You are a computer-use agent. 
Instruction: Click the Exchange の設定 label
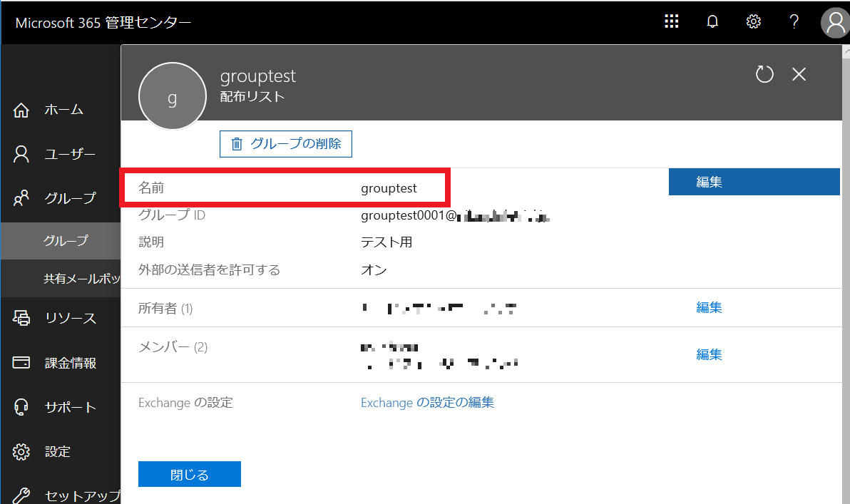tap(185, 403)
